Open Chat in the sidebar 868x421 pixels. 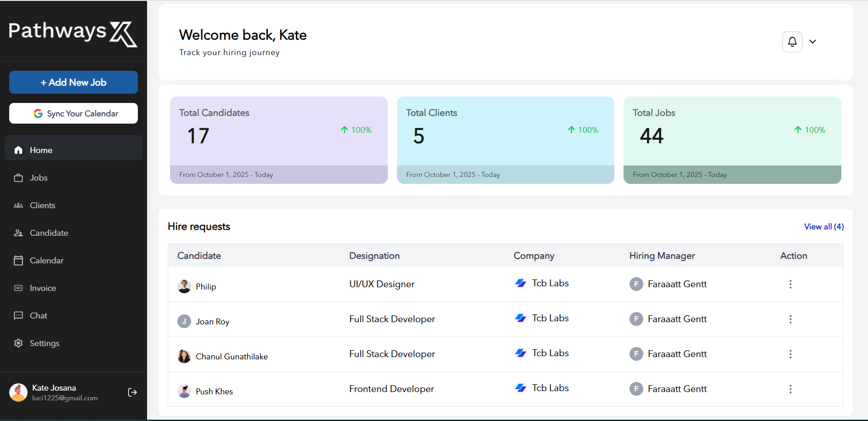coord(74,316)
